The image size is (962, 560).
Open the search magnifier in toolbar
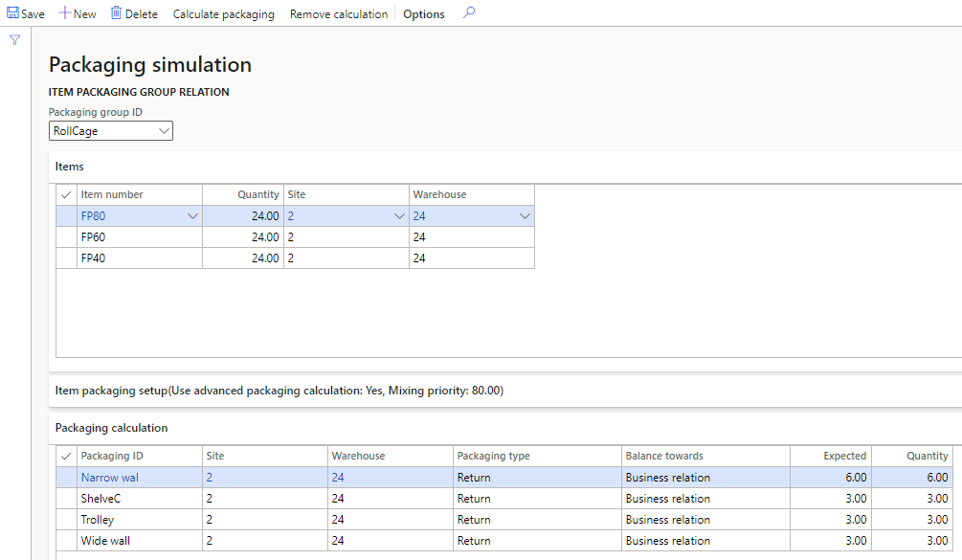point(468,13)
